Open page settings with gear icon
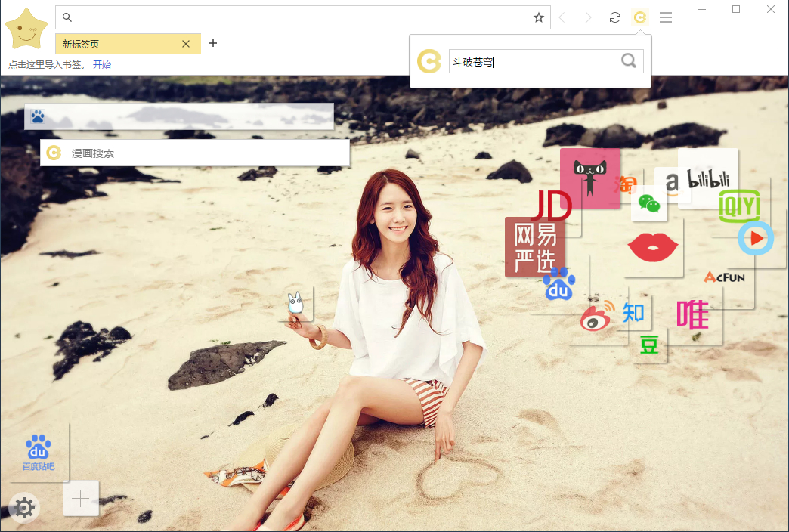The width and height of the screenshot is (789, 532). coord(24,508)
